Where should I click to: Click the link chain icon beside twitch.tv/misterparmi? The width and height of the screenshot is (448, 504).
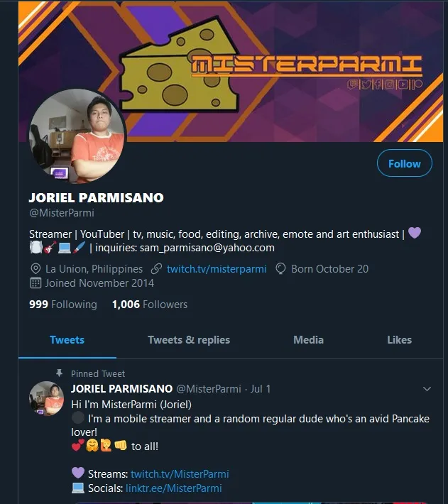[156, 269]
